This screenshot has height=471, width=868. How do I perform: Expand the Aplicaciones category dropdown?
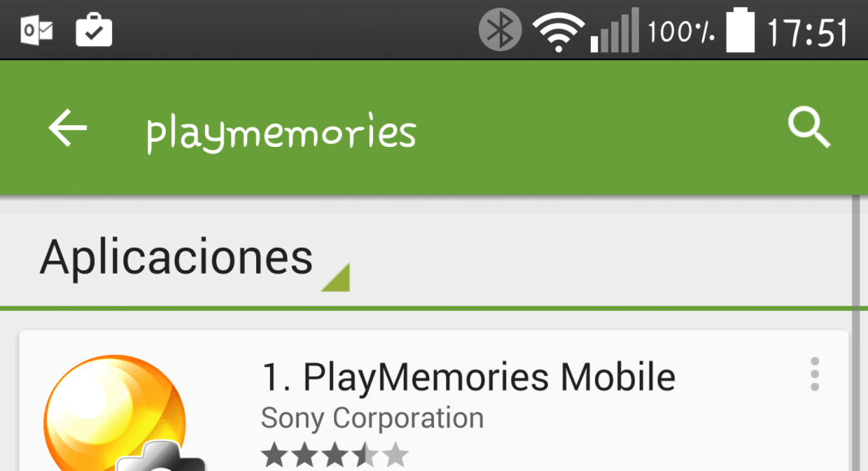tap(195, 260)
